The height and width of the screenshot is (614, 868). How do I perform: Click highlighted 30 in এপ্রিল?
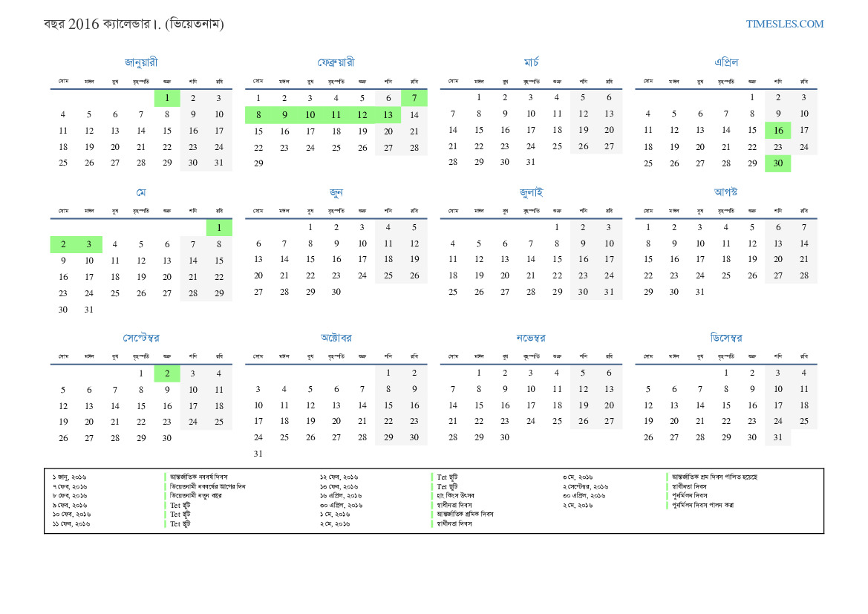(778, 163)
